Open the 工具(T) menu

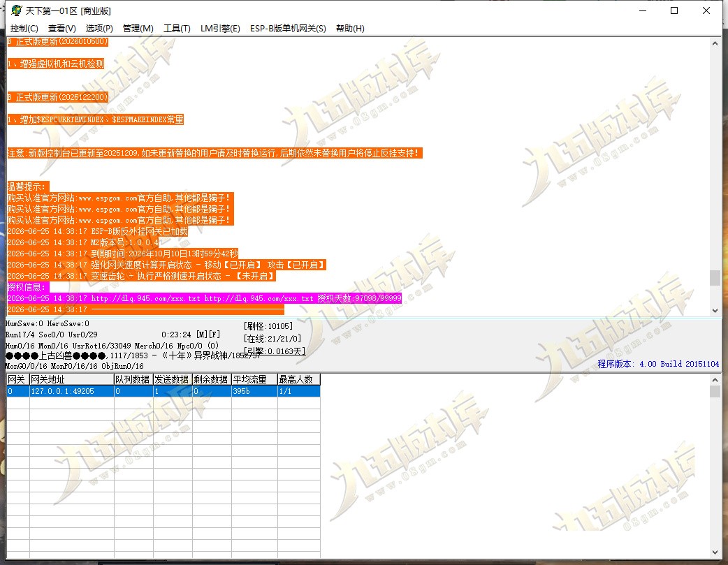pos(177,29)
